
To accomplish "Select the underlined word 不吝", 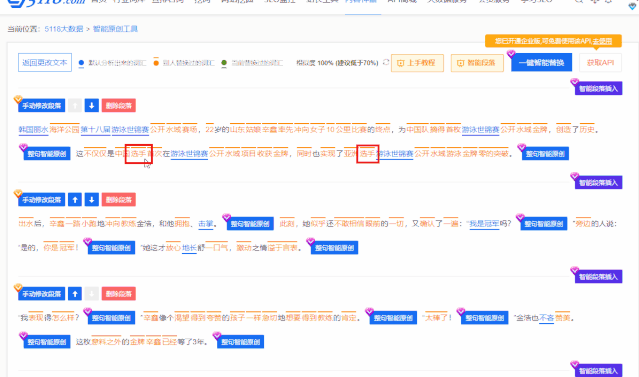I will [x=546, y=318].
